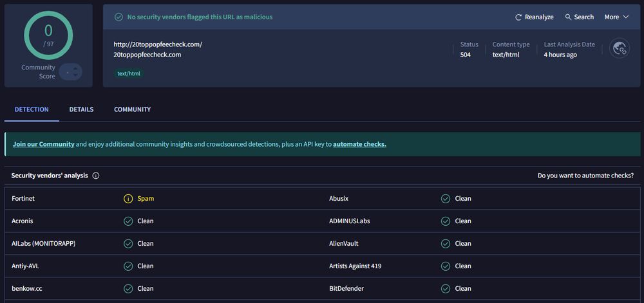Click the BitDefender Clean checkmark icon

click(x=446, y=289)
